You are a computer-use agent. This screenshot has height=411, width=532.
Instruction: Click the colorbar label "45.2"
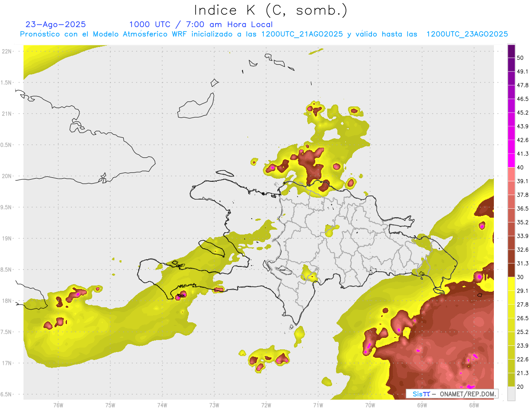click(523, 113)
